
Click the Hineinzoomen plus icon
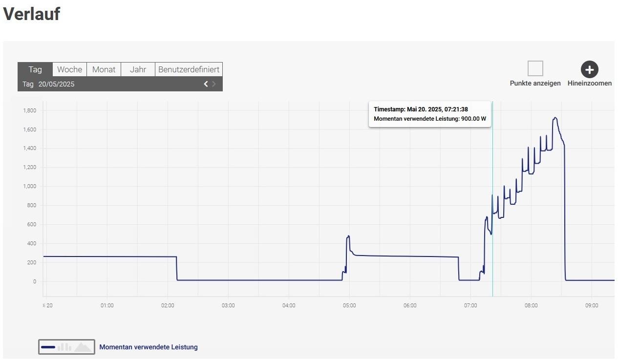point(589,69)
